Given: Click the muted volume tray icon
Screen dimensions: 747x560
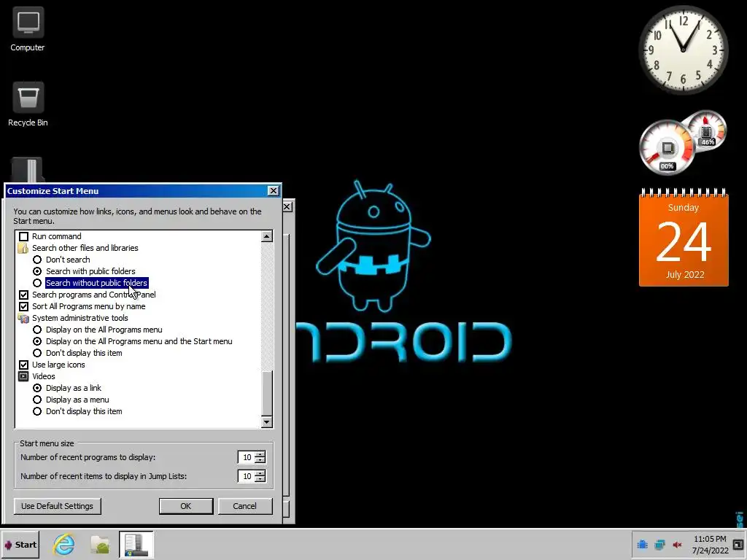Looking at the screenshot, I should click(x=677, y=544).
